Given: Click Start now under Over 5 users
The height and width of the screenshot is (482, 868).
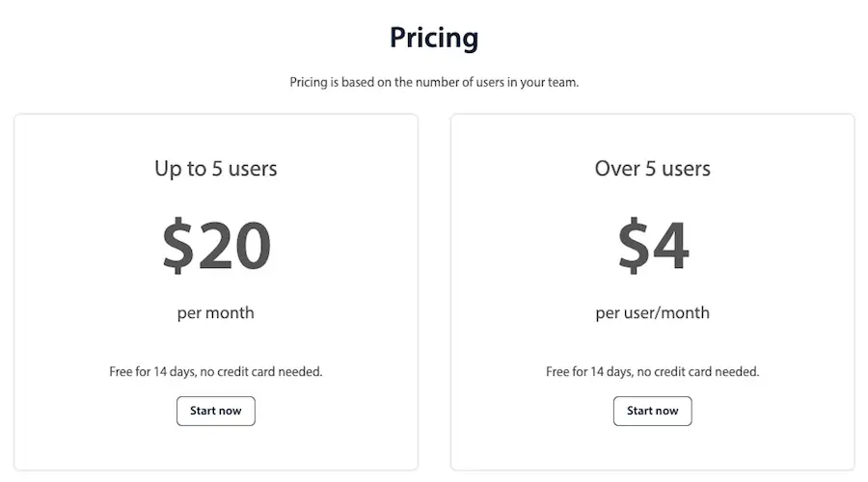Looking at the screenshot, I should click(x=653, y=411).
